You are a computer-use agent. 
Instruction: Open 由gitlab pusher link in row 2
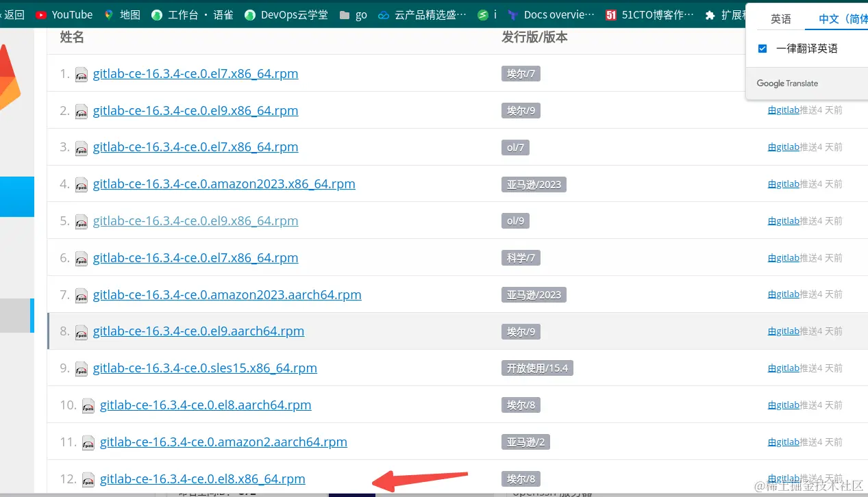(784, 111)
